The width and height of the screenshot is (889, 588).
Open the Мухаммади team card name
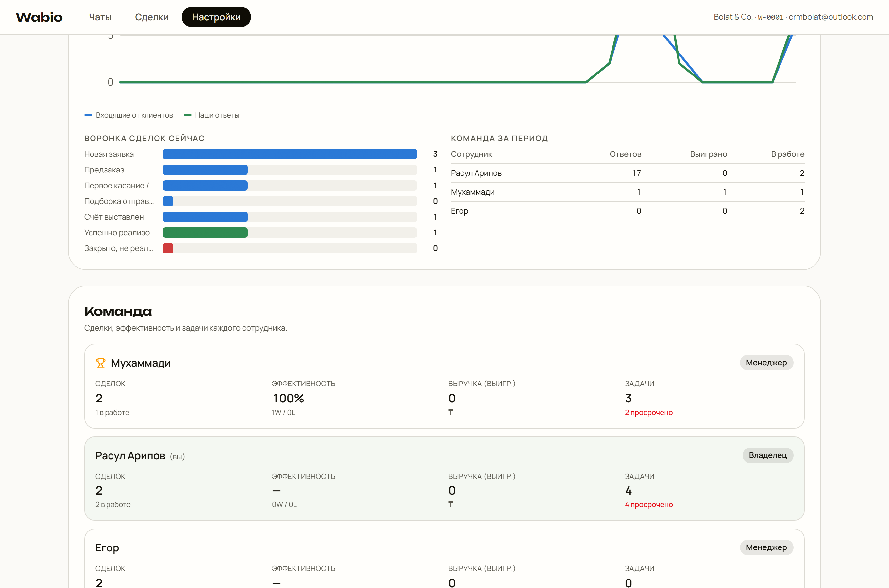click(x=141, y=363)
